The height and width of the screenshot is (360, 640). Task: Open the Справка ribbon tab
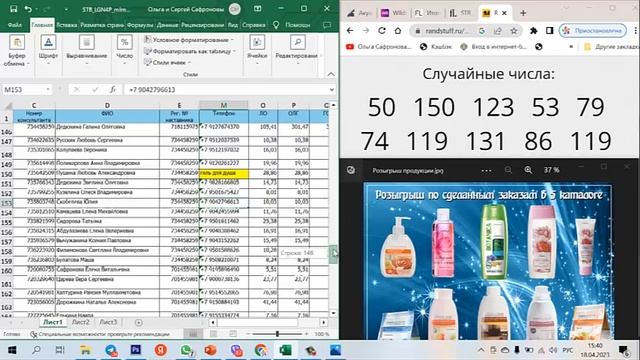253,25
